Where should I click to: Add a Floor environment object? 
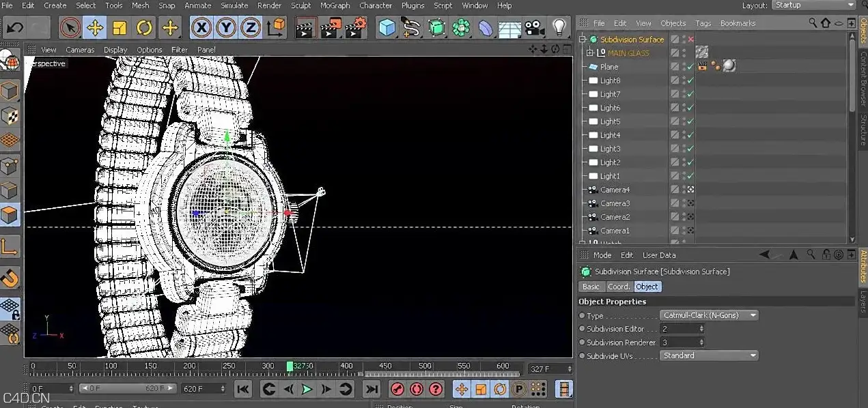[510, 29]
